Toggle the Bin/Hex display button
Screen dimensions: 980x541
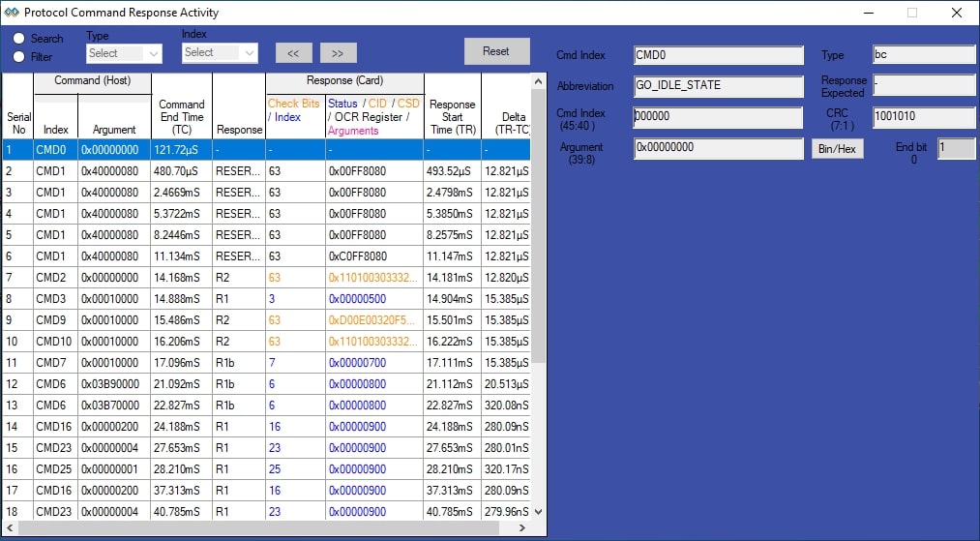point(836,149)
